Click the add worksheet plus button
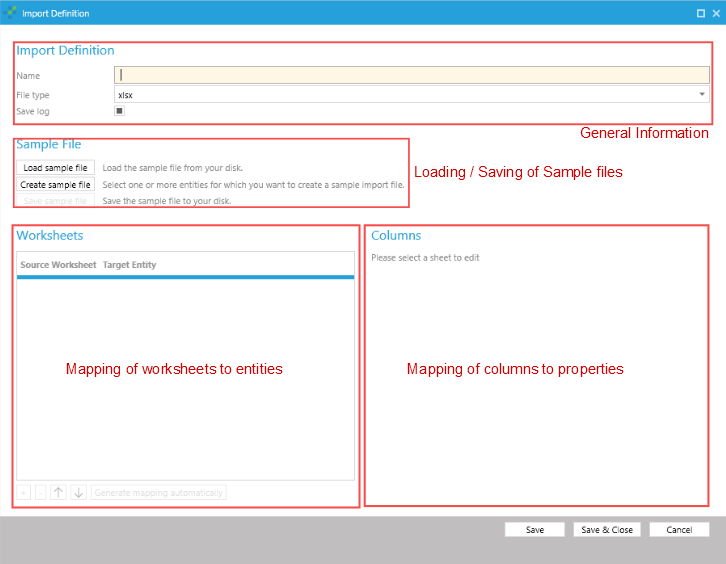726x564 pixels. click(24, 492)
